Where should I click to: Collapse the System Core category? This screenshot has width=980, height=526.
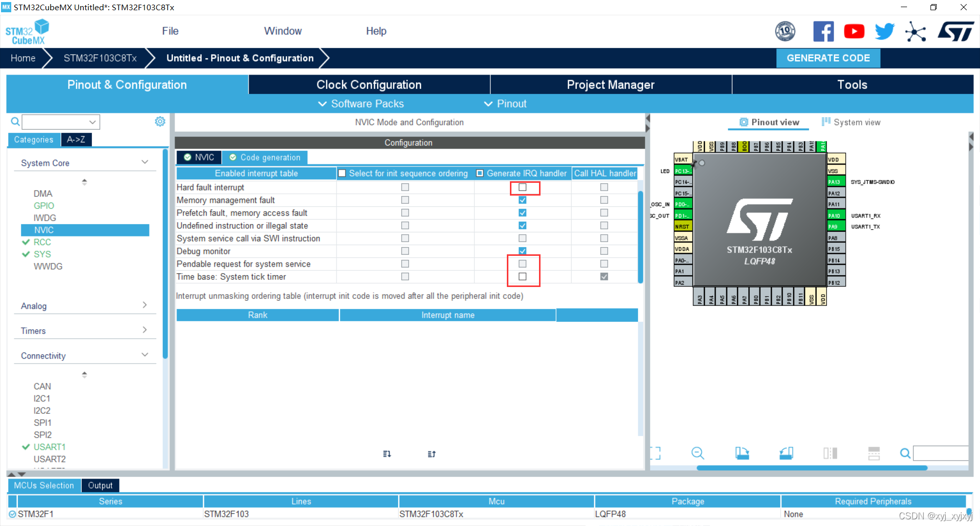[x=145, y=162]
